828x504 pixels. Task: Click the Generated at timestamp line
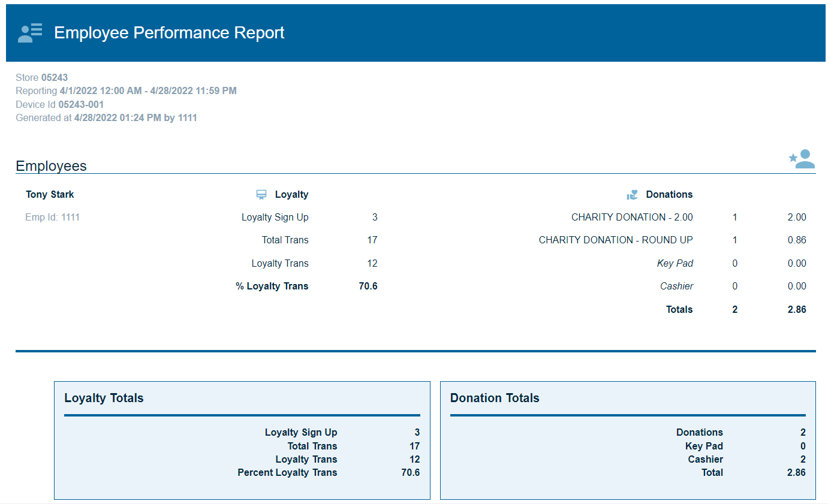106,117
